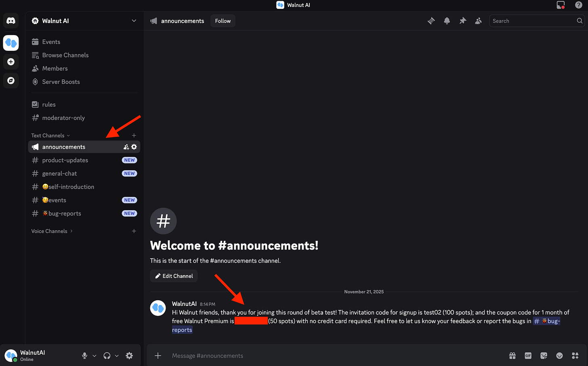This screenshot has width=588, height=366.
Task: Open the sticker picker
Action: click(544, 356)
